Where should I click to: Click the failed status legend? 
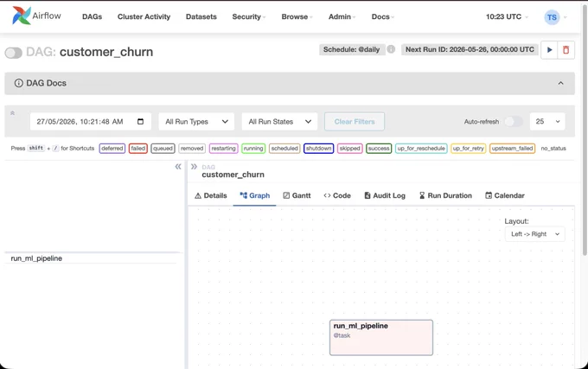point(138,149)
